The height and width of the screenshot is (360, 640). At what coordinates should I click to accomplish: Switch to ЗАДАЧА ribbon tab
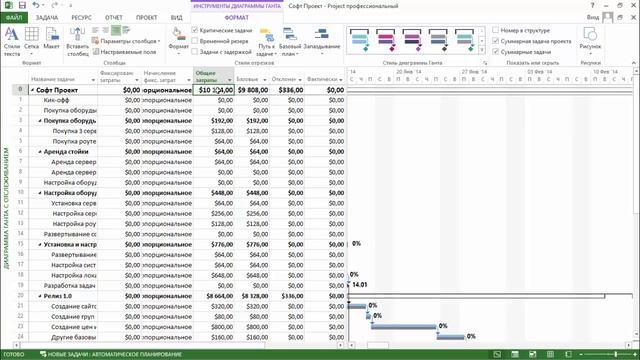[x=47, y=18]
